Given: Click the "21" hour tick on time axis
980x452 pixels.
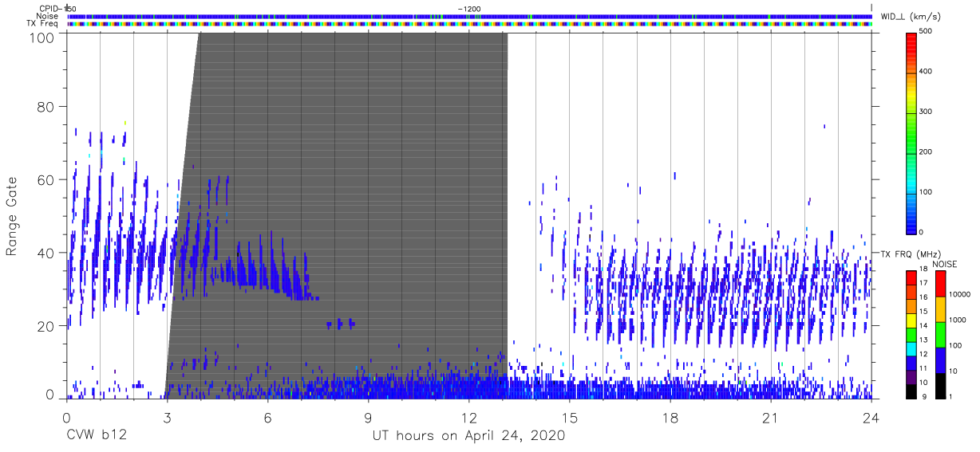Looking at the screenshot, I should tap(771, 418).
